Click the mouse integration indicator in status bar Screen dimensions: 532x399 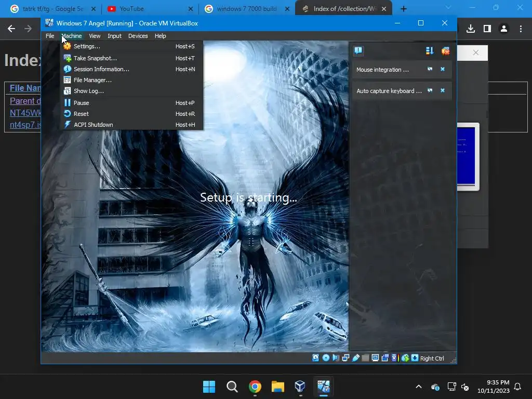[405, 358]
